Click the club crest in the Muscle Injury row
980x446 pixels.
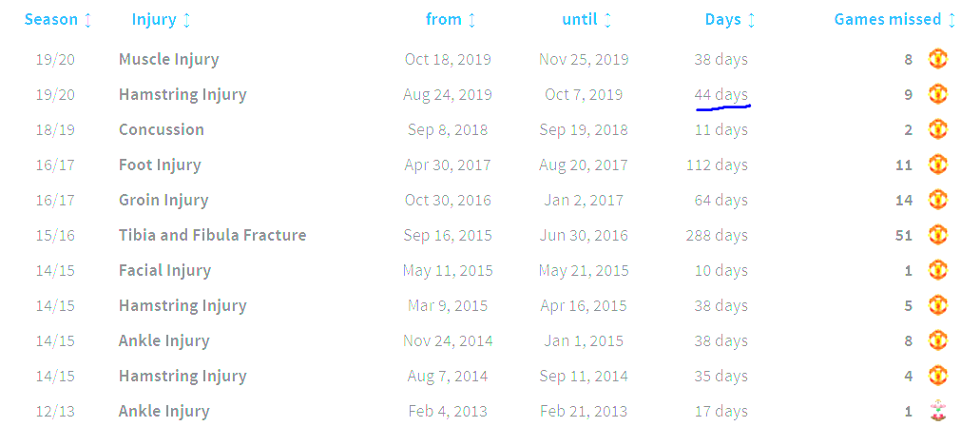[x=937, y=59]
